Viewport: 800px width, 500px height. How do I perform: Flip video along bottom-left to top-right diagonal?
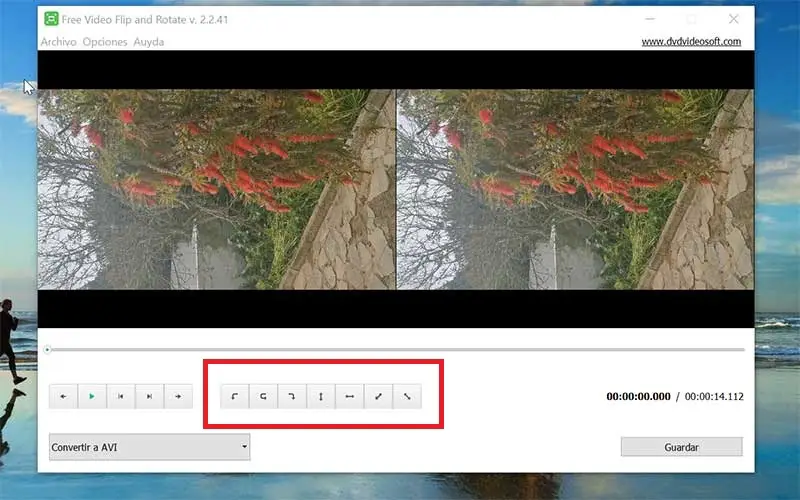coord(378,396)
